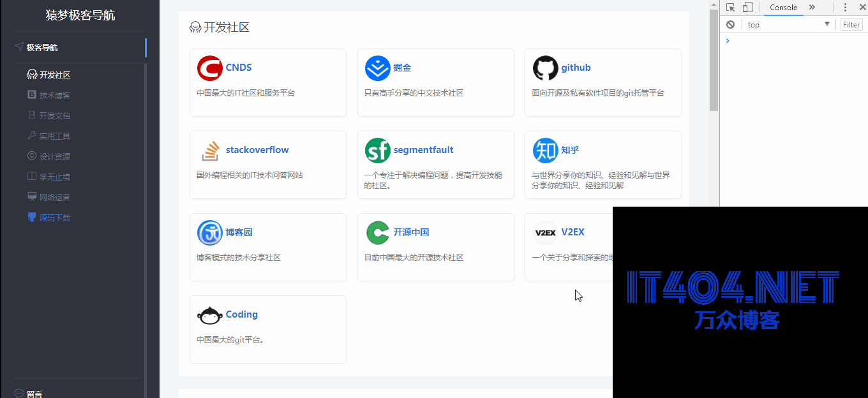868x398 pixels.
Task: Click the 实用工具 wrench icon in the sidebar
Action: (x=32, y=136)
